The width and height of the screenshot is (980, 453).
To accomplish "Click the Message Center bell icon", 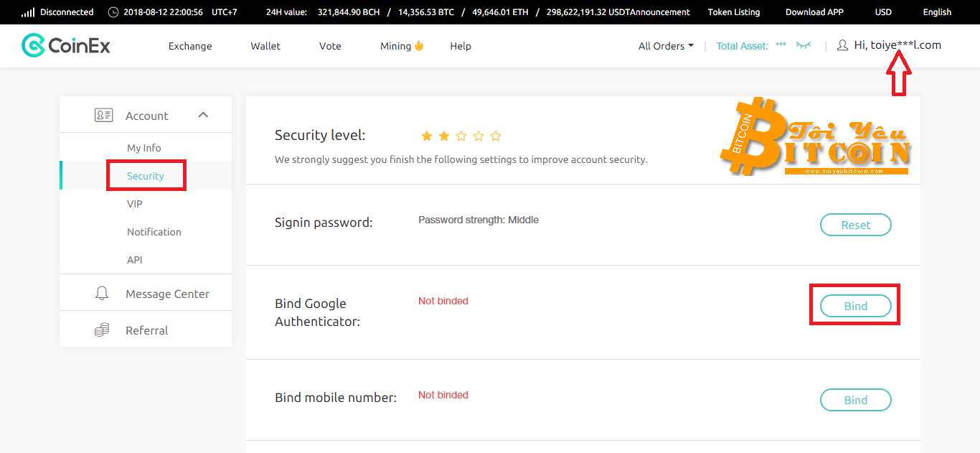I will click(x=102, y=294).
